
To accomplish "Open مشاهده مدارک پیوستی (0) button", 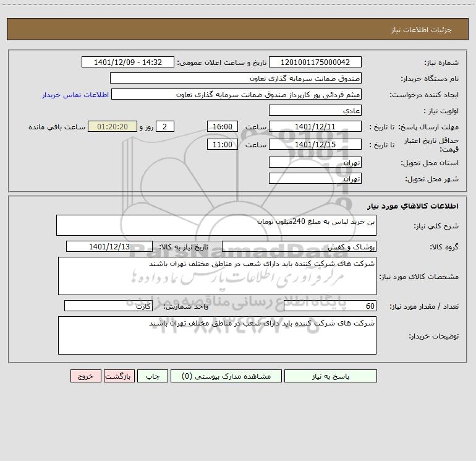I will click(226, 376).
